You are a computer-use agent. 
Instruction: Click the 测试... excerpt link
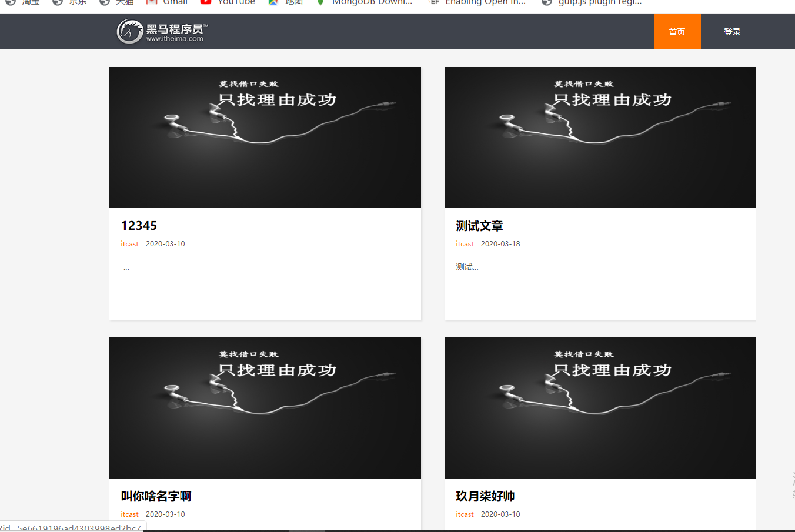point(467,267)
